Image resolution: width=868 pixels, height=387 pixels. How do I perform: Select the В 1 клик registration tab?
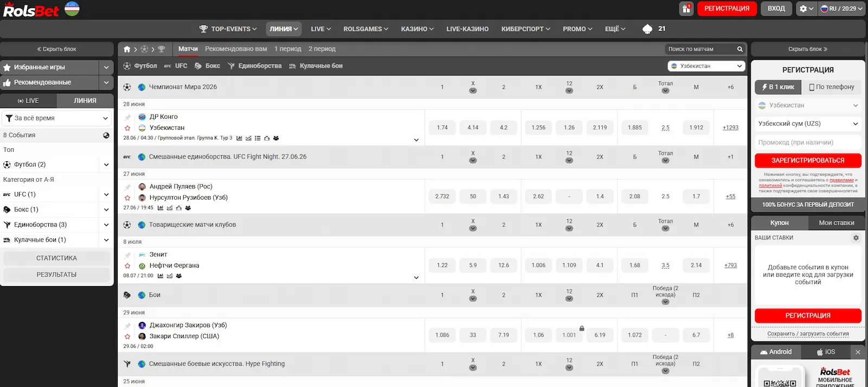(x=777, y=87)
